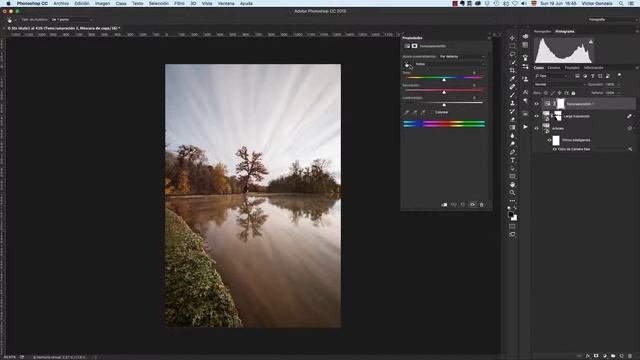Image resolution: width=640 pixels, height=360 pixels.
Task: Select the Pen tool
Action: [x=512, y=152]
